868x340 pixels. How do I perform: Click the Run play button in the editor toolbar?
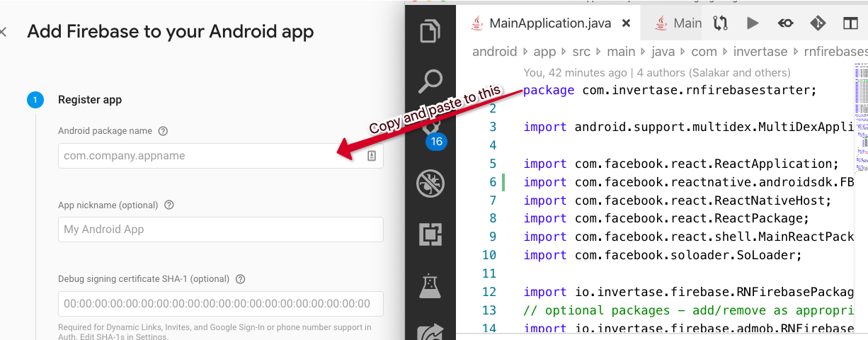pos(753,23)
